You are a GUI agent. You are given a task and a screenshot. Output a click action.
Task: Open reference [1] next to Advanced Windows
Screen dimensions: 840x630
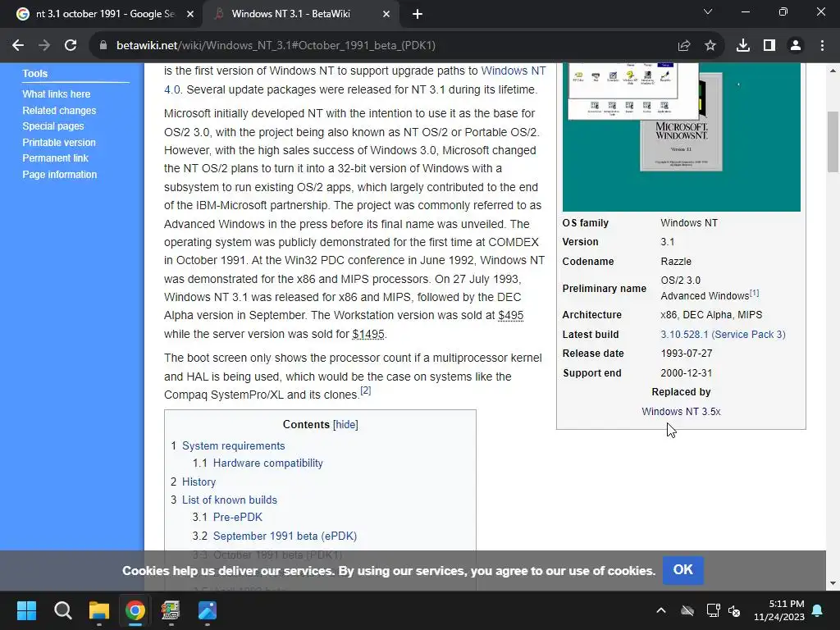pos(755,293)
